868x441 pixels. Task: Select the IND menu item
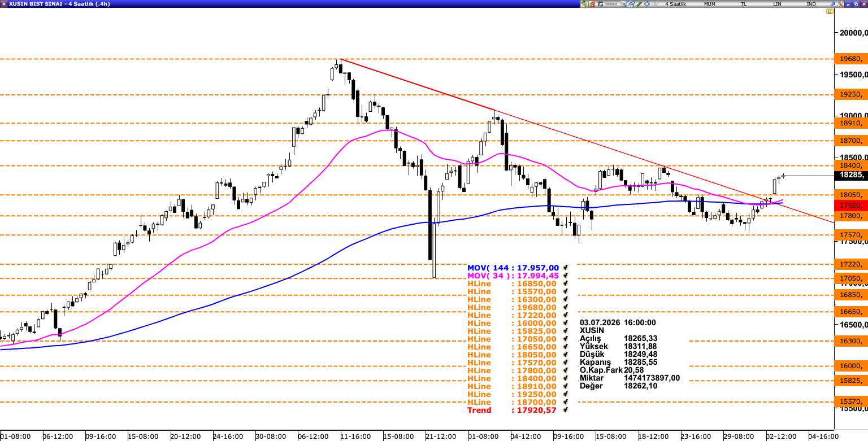pyautogui.click(x=811, y=4)
